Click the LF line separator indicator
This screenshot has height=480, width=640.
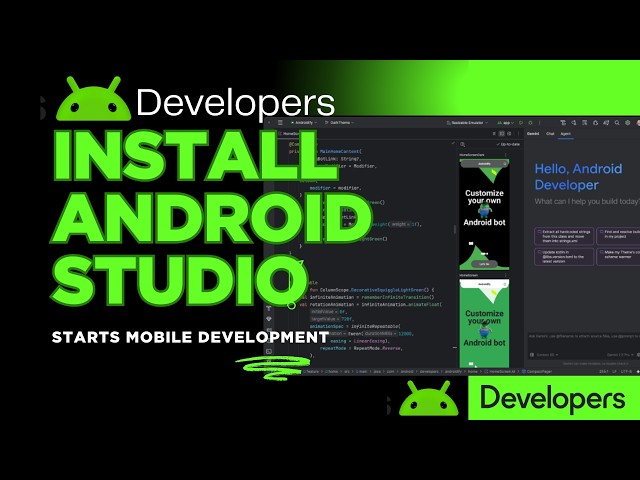614,371
